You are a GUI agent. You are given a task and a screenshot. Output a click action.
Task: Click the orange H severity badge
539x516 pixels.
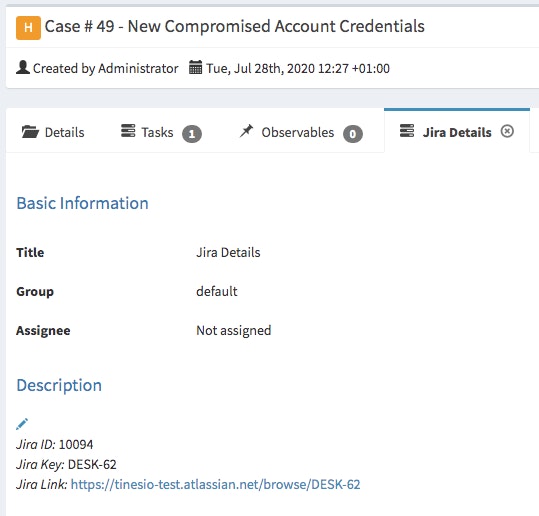pyautogui.click(x=28, y=28)
